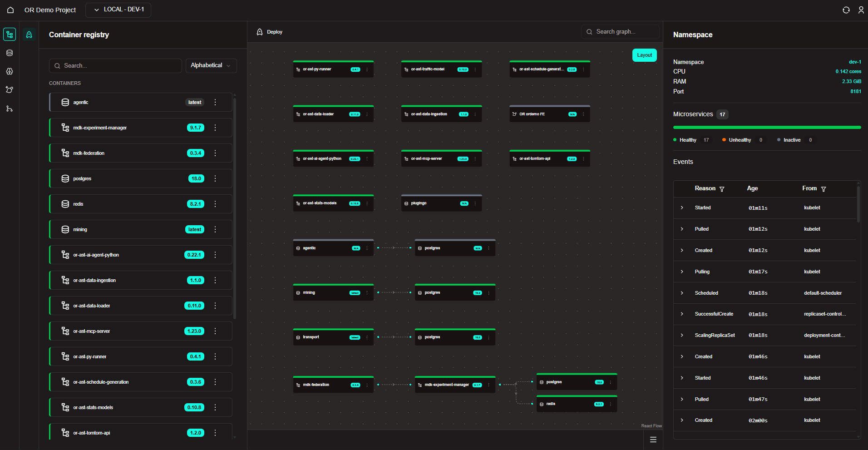
Task: Open options menu for mining container
Action: (215, 229)
